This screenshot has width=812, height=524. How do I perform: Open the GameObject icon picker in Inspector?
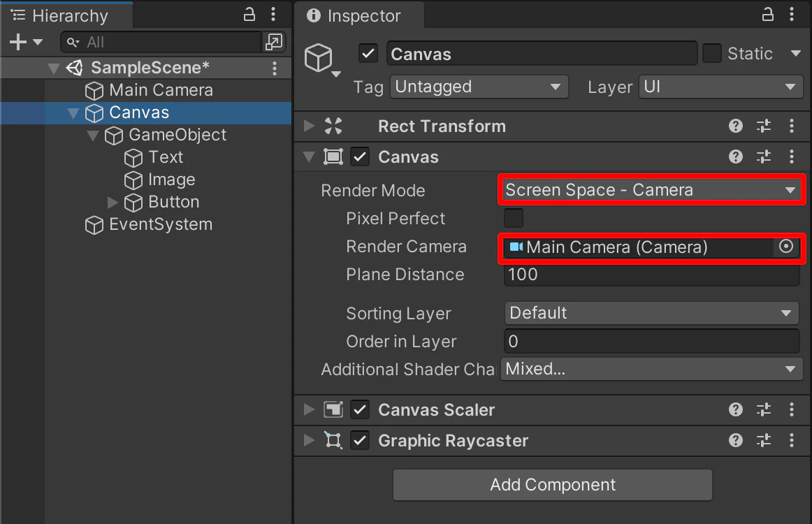pyautogui.click(x=322, y=59)
